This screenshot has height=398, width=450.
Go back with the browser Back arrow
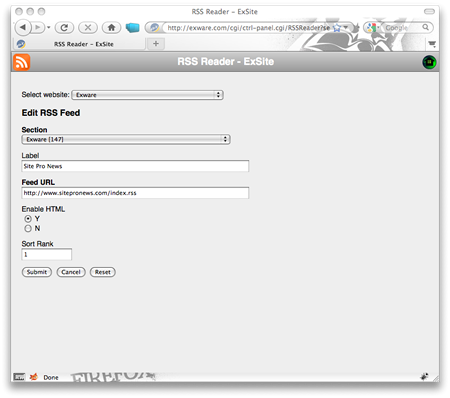23,27
